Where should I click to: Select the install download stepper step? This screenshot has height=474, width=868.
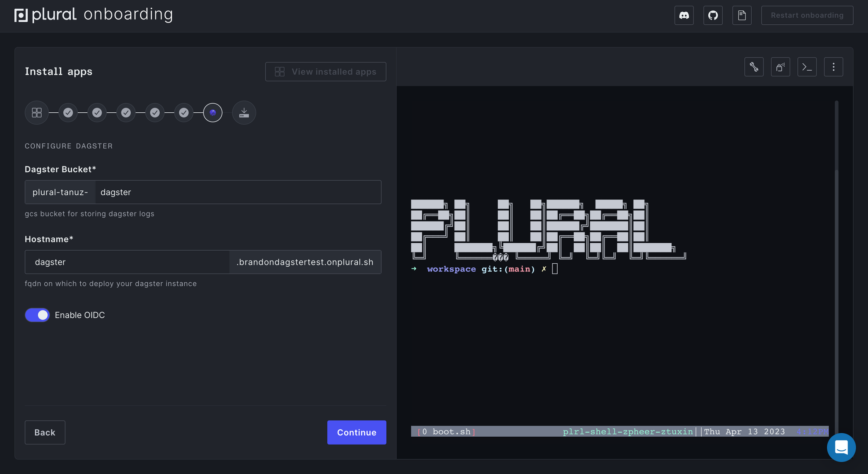tap(244, 113)
